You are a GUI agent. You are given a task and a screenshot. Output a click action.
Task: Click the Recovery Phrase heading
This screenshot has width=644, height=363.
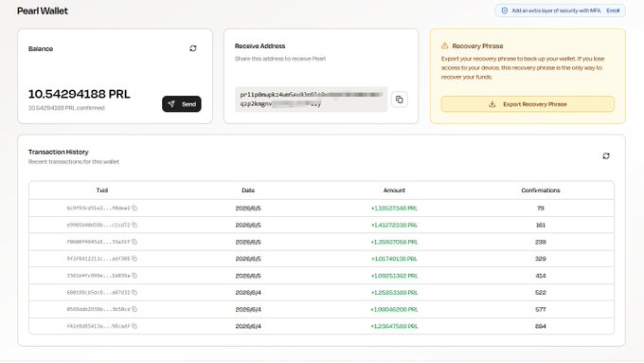point(477,46)
